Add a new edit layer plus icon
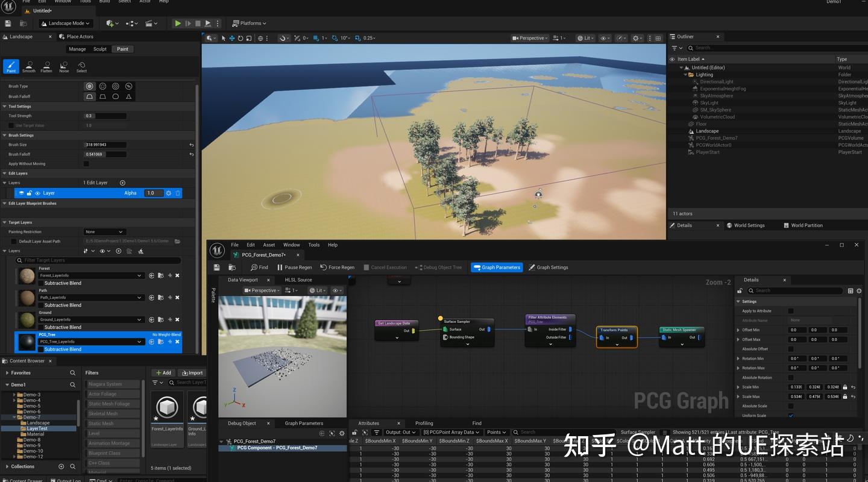 tap(122, 183)
